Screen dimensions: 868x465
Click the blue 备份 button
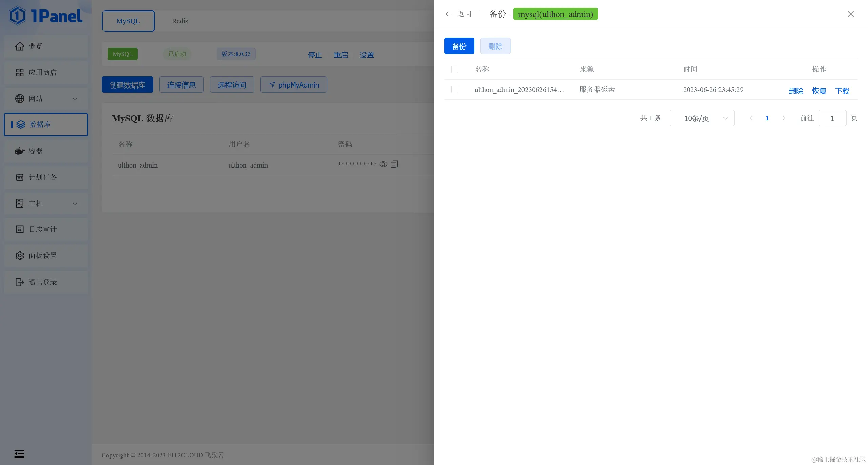click(x=459, y=46)
